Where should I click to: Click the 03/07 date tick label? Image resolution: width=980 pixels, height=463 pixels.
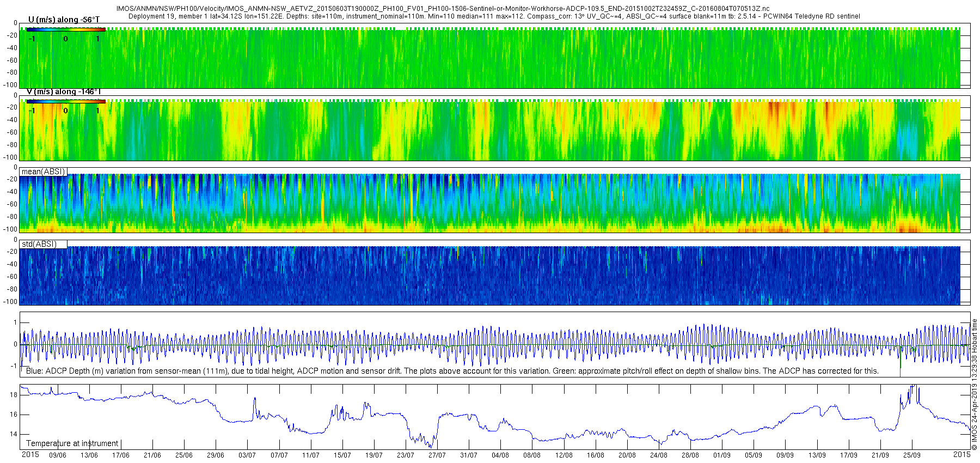click(247, 455)
